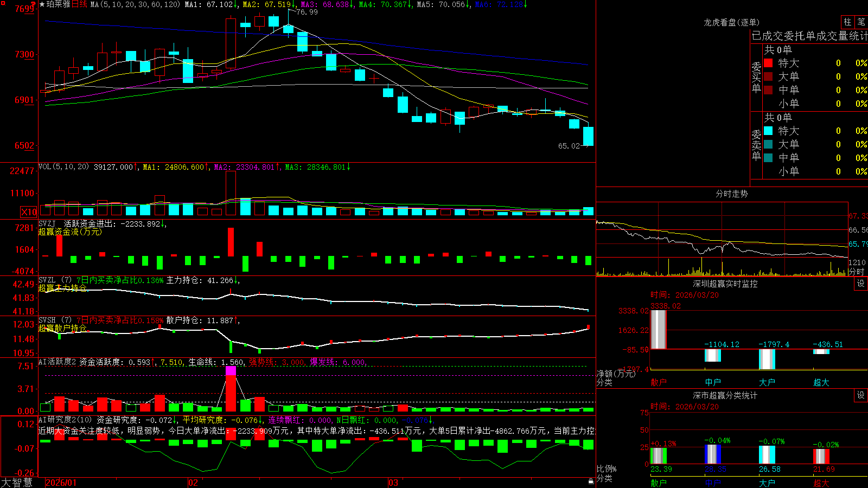The height and width of the screenshot is (488, 868).
Task: Click the star beside 珀莱雅
Action: point(42,4)
